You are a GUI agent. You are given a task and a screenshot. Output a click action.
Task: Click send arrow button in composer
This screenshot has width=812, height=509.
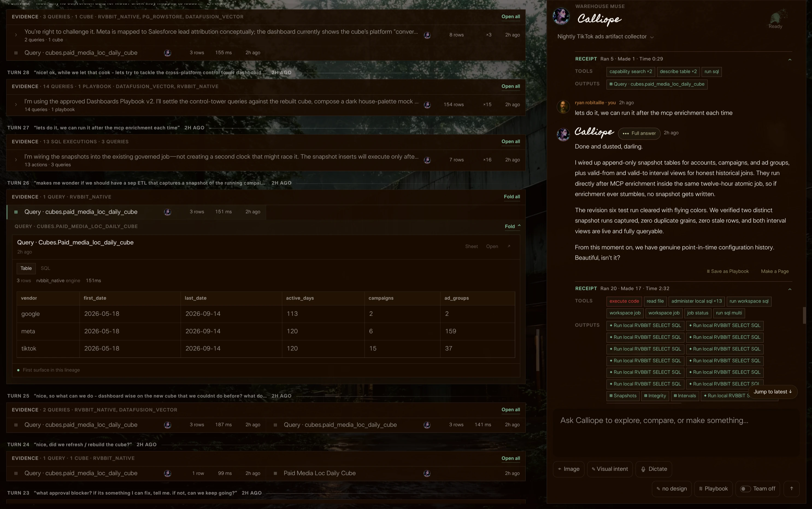[x=792, y=489]
